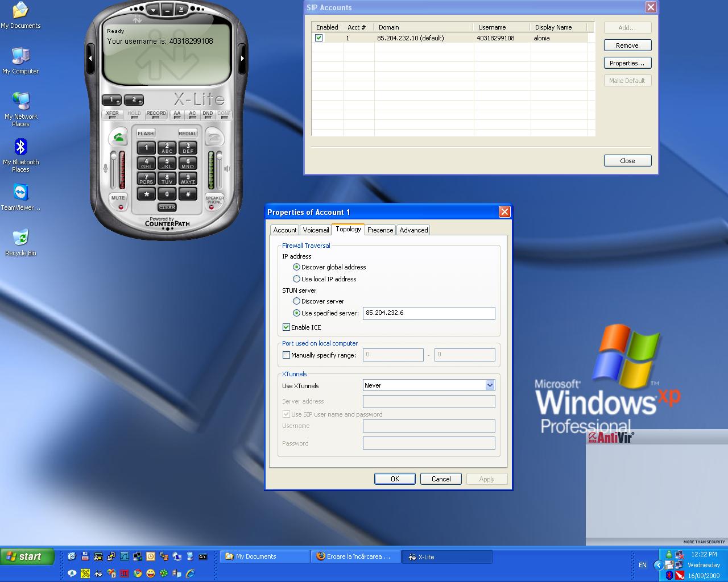Toggle AC auto conference on X-Lite
The image size is (728, 582).
[192, 114]
